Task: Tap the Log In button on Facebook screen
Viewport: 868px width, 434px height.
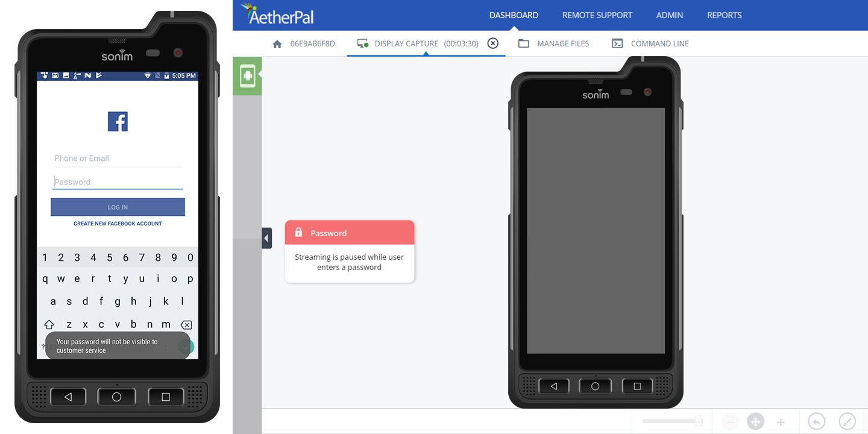Action: coord(118,207)
